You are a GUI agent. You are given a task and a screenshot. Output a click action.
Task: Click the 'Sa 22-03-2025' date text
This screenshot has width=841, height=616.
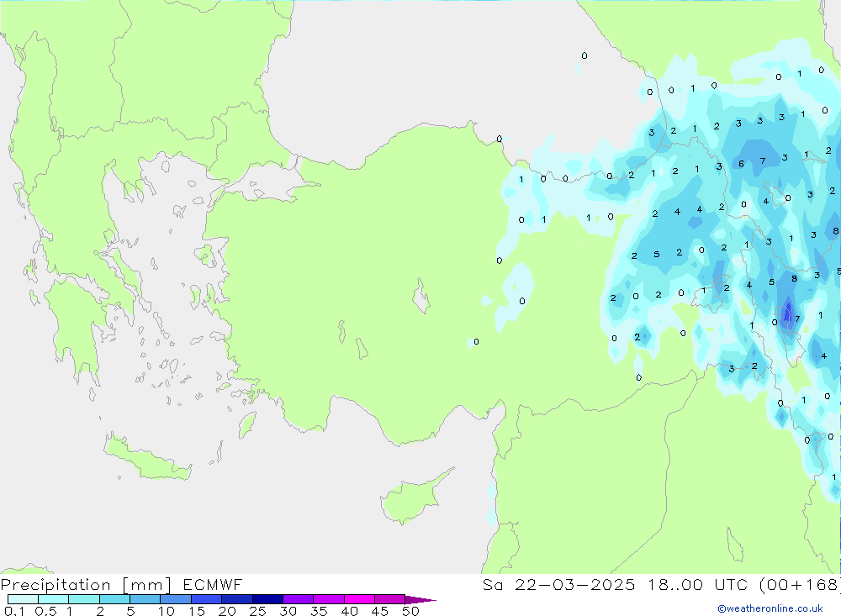(x=559, y=585)
